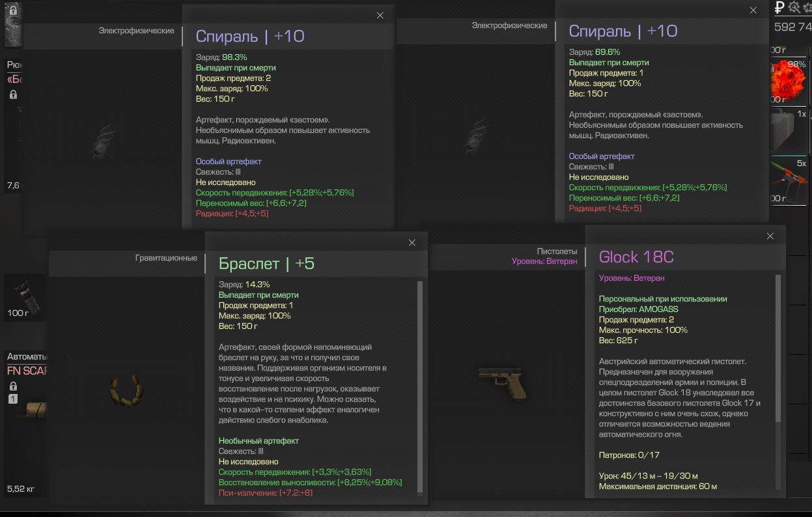Click the locked mask item slot
Image resolution: width=812 pixels, height=517 pixels.
[x=13, y=24]
